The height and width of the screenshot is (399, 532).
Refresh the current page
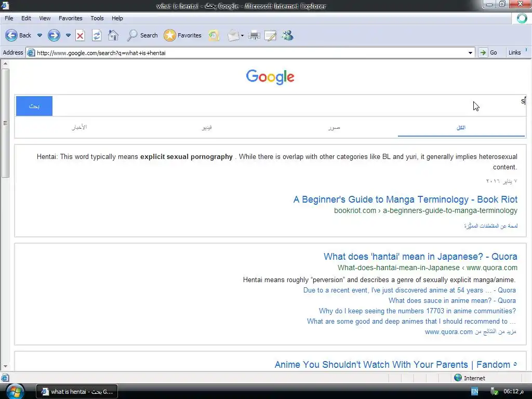[x=97, y=35]
